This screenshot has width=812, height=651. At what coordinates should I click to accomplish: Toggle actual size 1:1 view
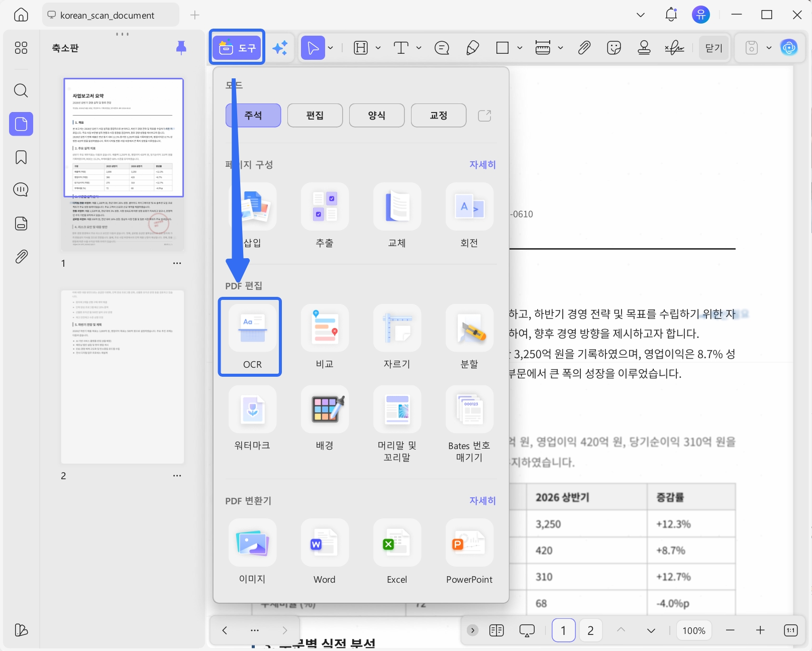coord(791,630)
